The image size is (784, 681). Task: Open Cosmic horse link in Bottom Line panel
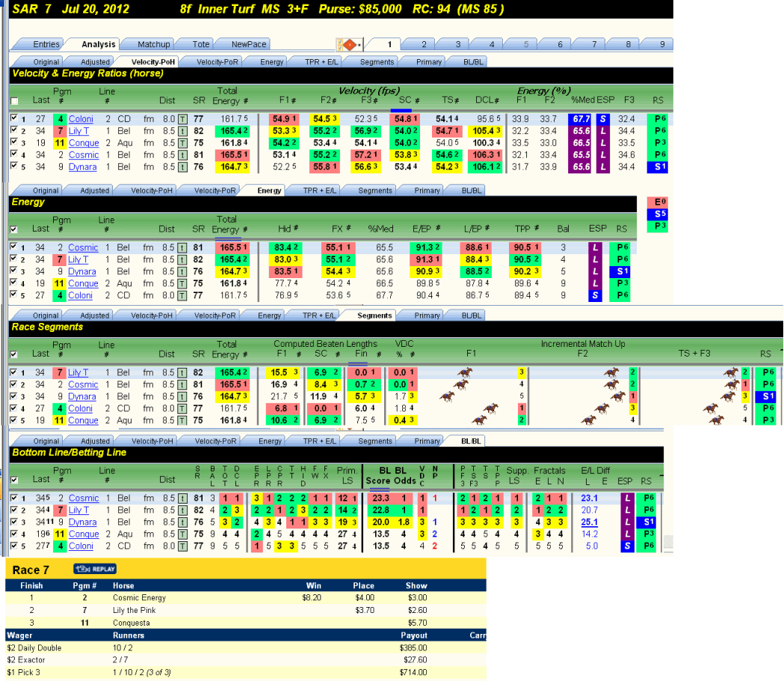[x=84, y=498]
